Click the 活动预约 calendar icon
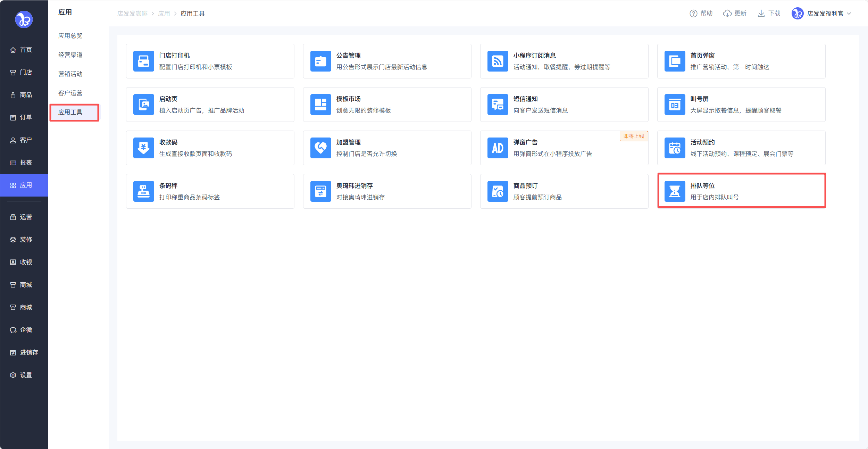The width and height of the screenshot is (868, 449). pyautogui.click(x=675, y=148)
